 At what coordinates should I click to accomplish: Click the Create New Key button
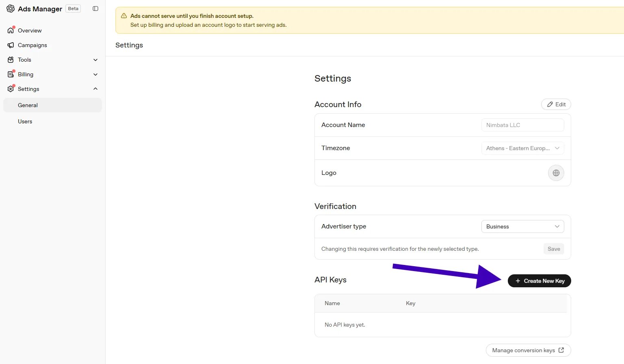click(539, 281)
